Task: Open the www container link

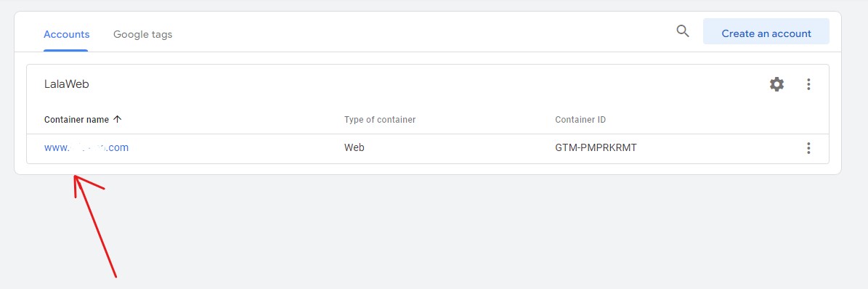Action: (86, 148)
